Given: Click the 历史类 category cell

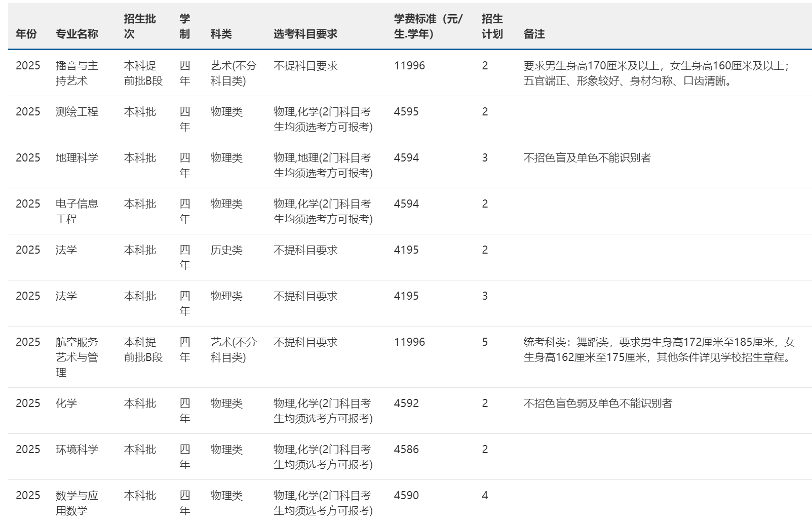Looking at the screenshot, I should click(226, 250).
